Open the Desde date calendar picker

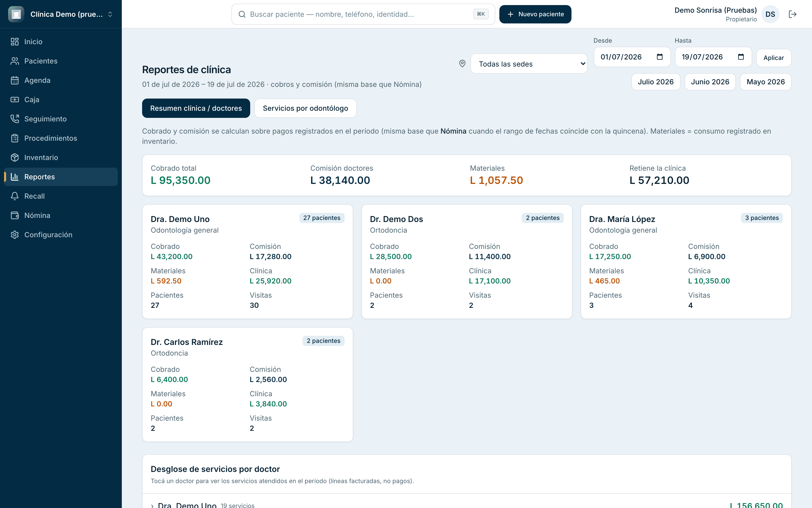[659, 57]
